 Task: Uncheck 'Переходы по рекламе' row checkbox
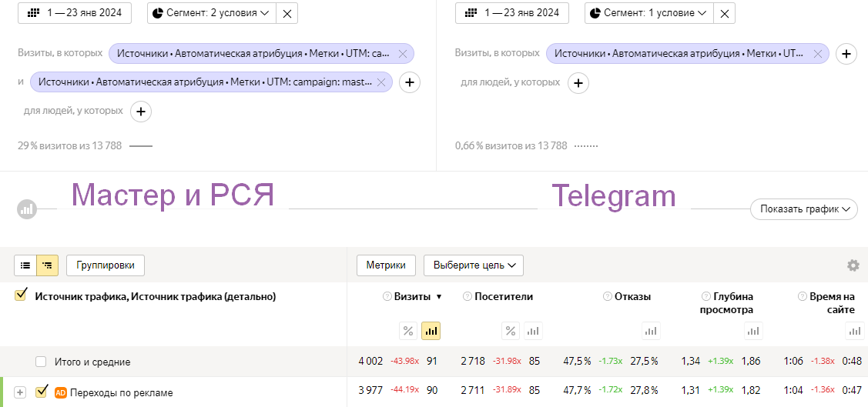pyautogui.click(x=41, y=392)
